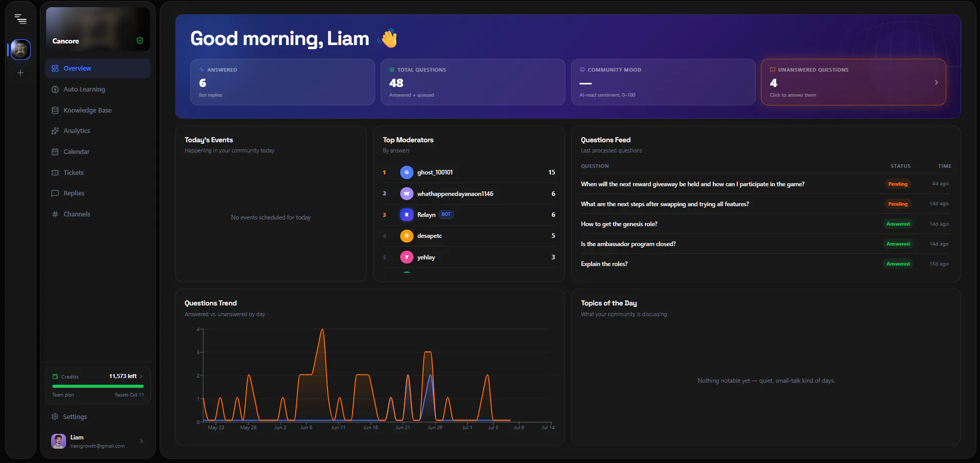
Task: Collapse sidebar with the menu icon
Action: tap(20, 19)
